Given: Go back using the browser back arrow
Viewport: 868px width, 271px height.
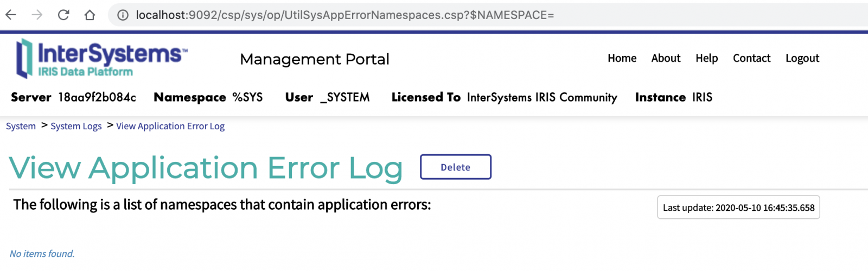Looking at the screenshot, I should pos(11,15).
